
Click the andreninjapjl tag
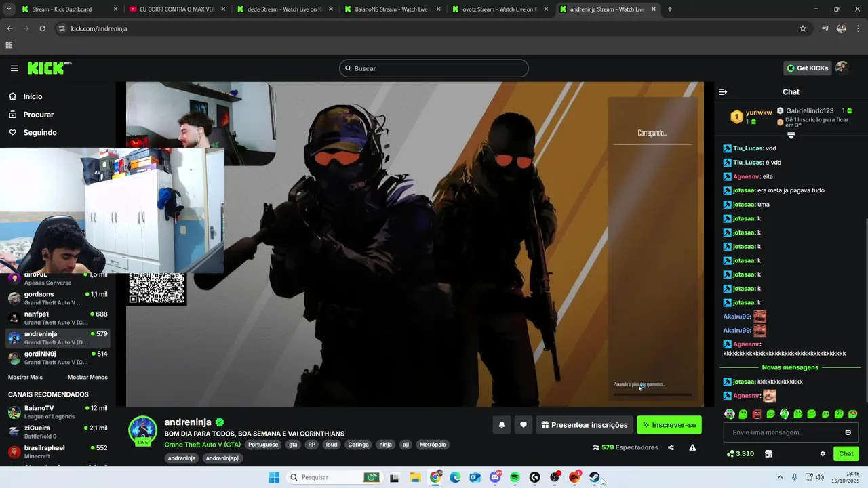pyautogui.click(x=222, y=458)
